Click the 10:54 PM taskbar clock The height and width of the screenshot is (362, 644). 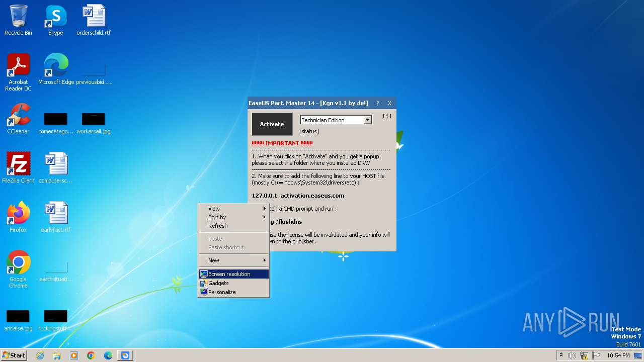pos(618,355)
